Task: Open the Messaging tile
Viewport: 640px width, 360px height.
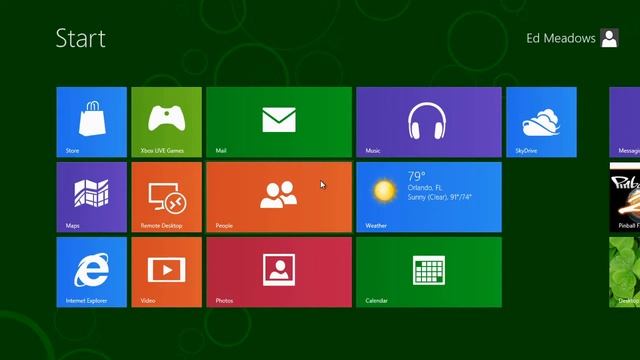Action: [x=624, y=122]
